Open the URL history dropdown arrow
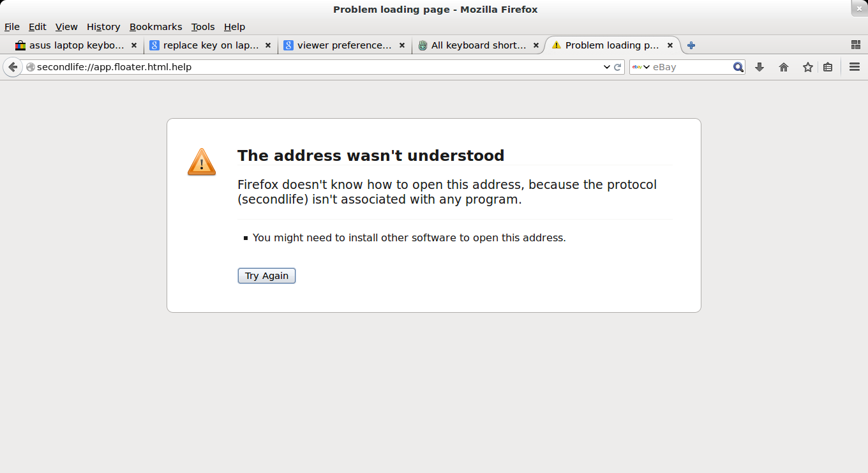Viewport: 868px width, 473px height. tap(606, 67)
